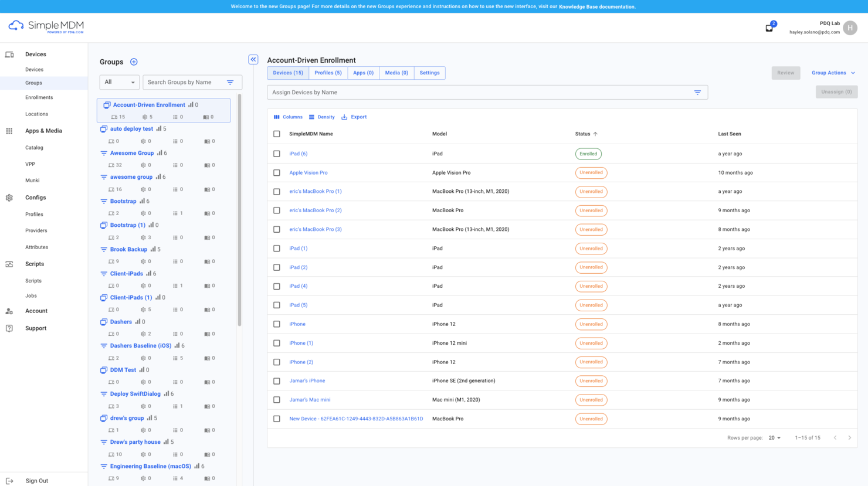Check Jamar's iPhone row checkbox
Image resolution: width=868 pixels, height=486 pixels.
pyautogui.click(x=277, y=381)
